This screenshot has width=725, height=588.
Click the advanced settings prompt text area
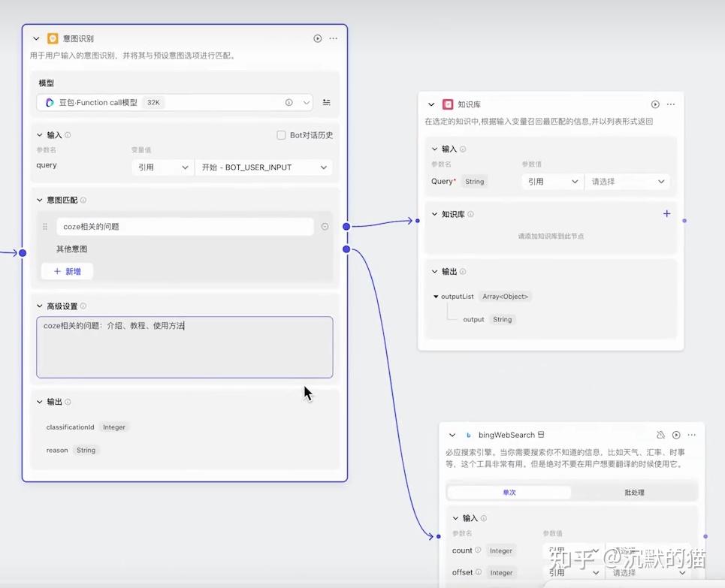pyautogui.click(x=185, y=347)
